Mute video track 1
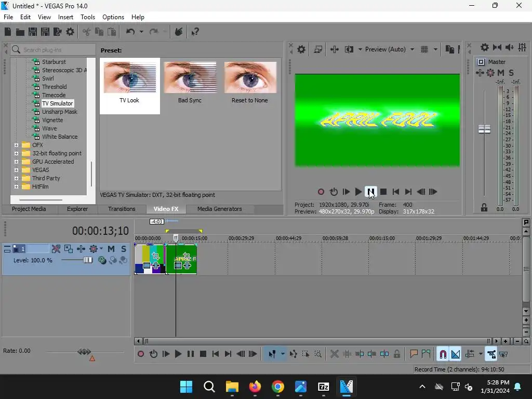The width and height of the screenshot is (532, 399). (x=111, y=249)
